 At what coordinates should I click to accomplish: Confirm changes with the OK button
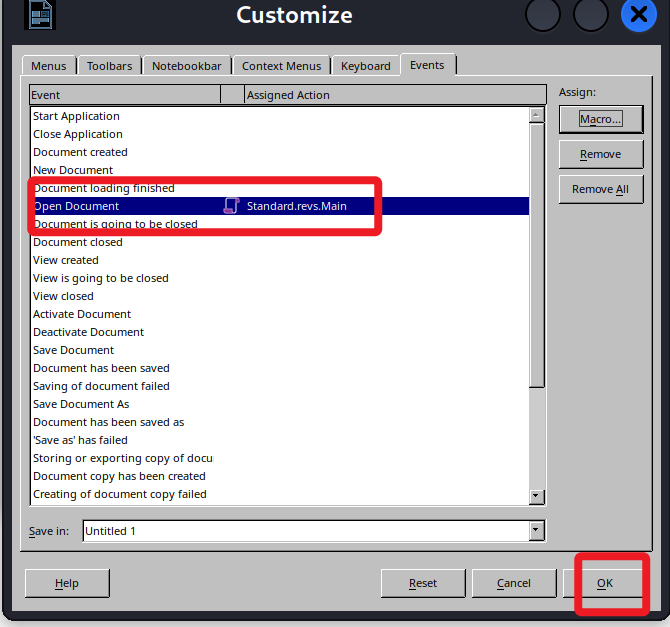click(605, 583)
